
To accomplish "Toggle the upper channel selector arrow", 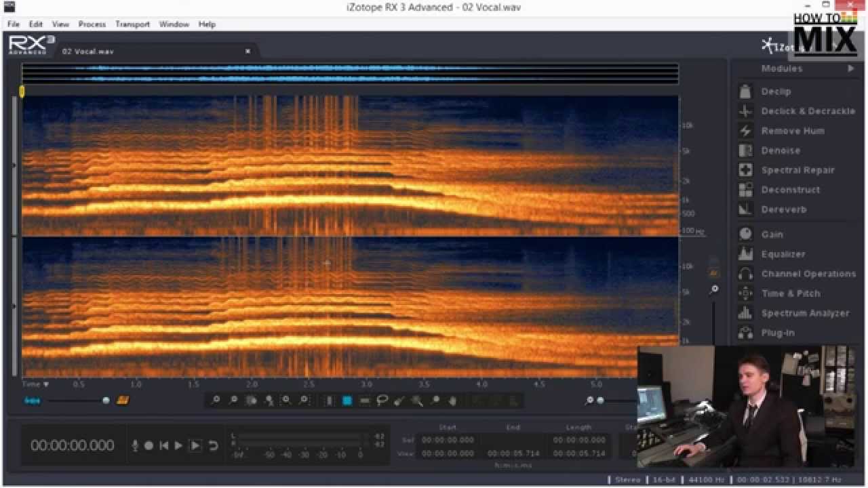I will [x=14, y=165].
